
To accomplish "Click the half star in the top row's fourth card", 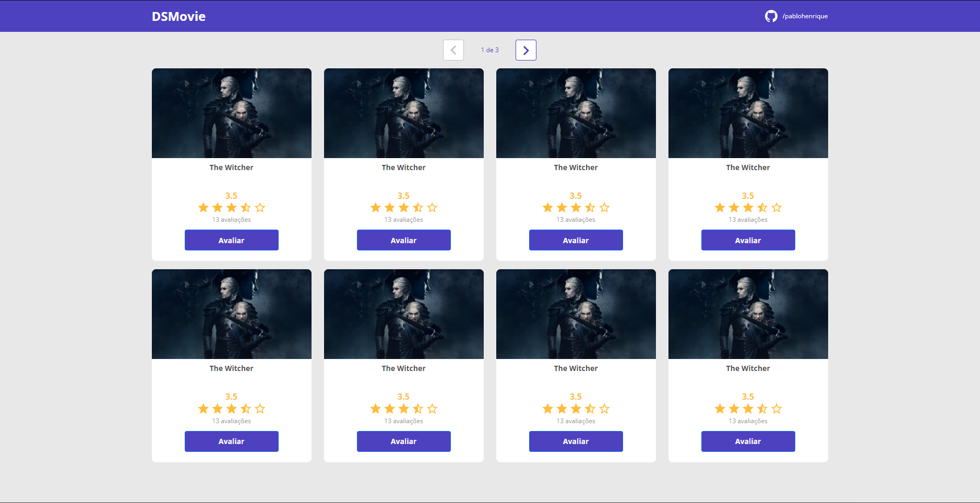I will [x=762, y=208].
